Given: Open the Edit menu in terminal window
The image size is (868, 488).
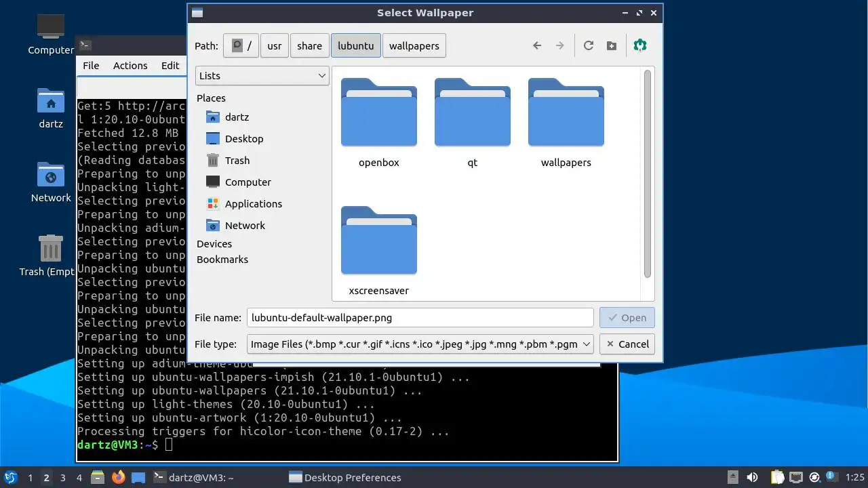Looking at the screenshot, I should pos(170,66).
